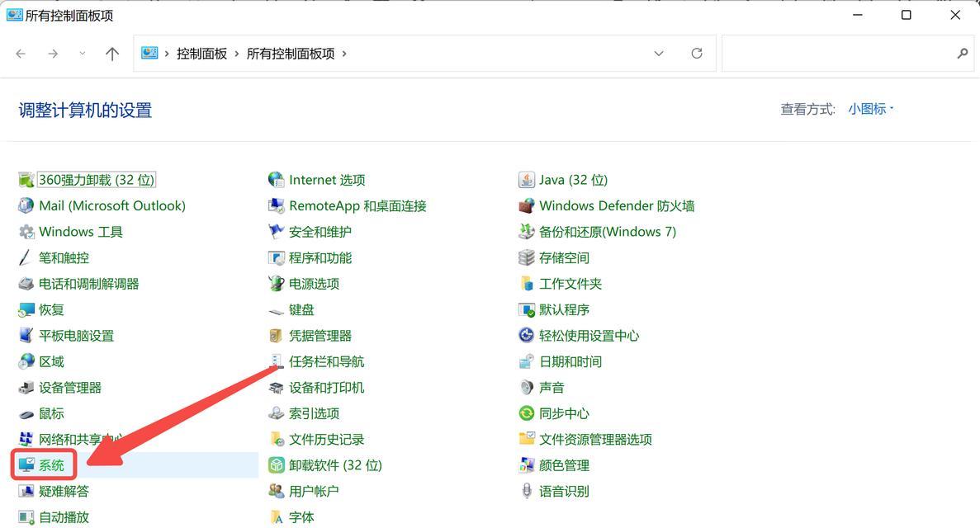Screen dimensions: 980x528
Task: Open the 系统 monitor icon
Action: click(26, 465)
